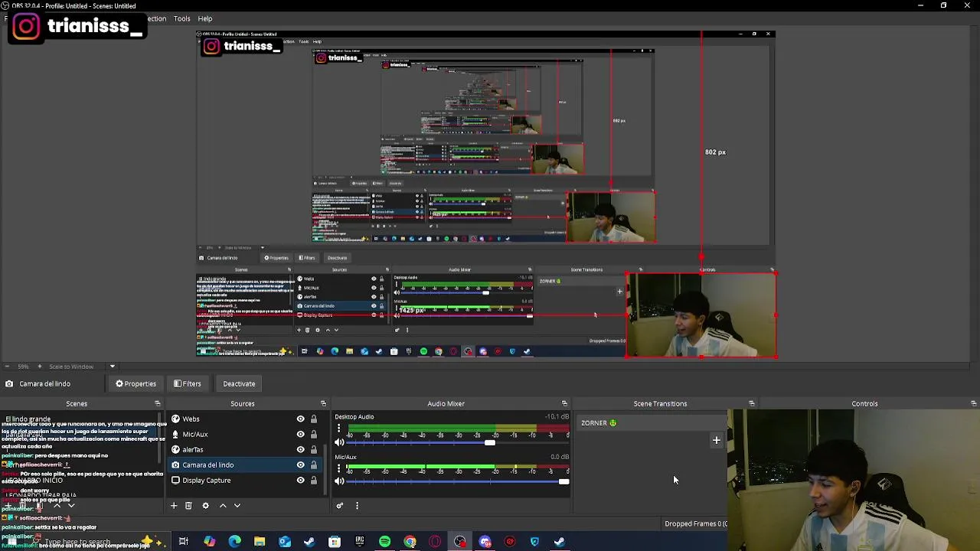
Task: Hide Display Capture with its eye icon
Action: 300,480
